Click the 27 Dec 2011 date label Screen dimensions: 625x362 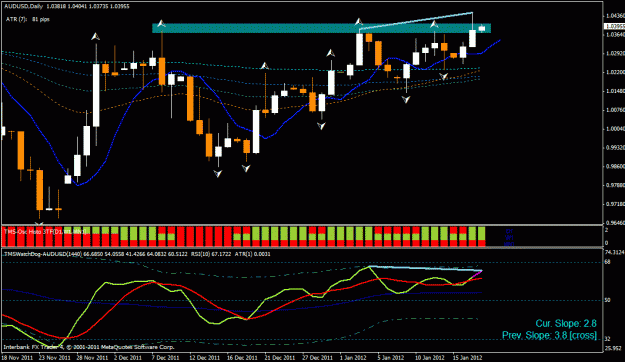(317, 357)
